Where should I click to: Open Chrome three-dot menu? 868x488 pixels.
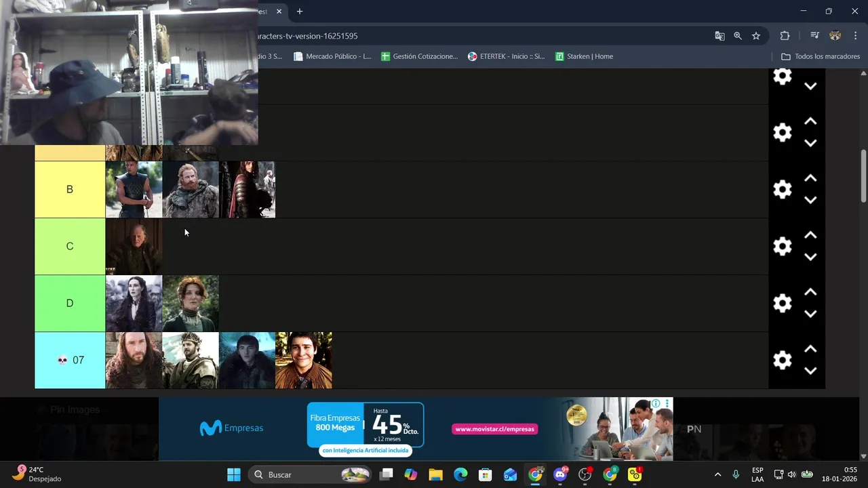(x=855, y=36)
